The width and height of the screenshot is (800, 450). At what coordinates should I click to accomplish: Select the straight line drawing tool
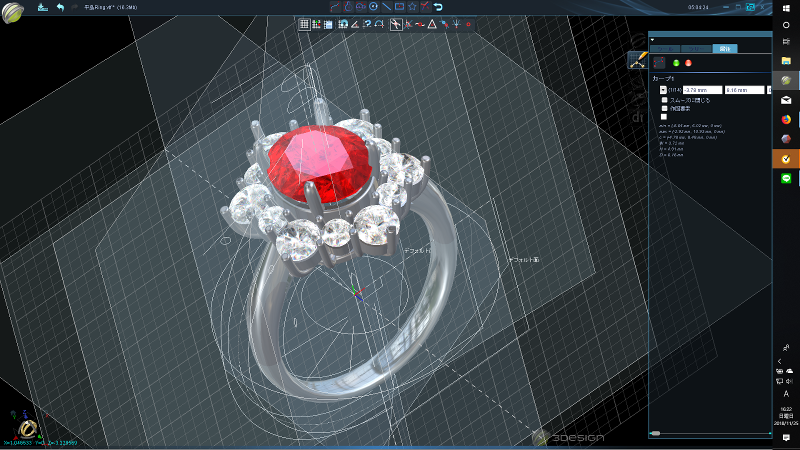(386, 7)
